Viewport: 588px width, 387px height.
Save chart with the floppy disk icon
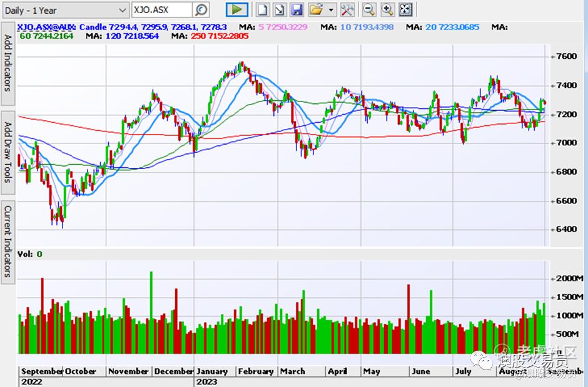pos(297,10)
